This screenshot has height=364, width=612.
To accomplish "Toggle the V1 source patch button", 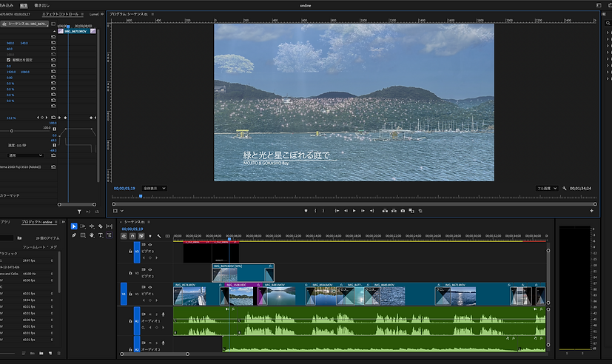I will click(x=124, y=294).
